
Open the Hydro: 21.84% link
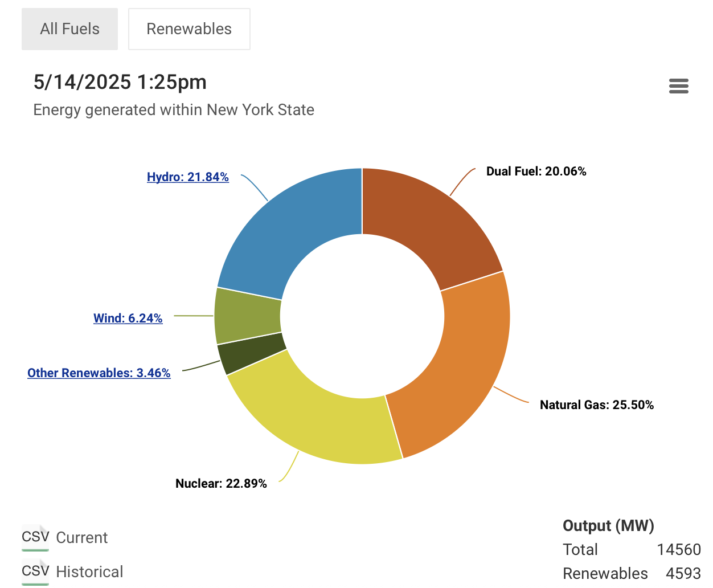188,177
